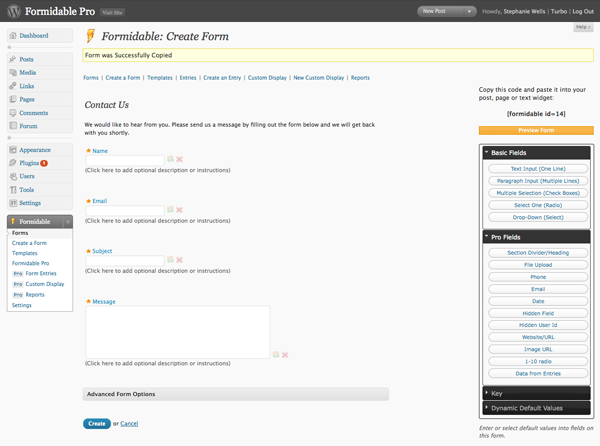
Task: Click the blue Create button
Action: click(x=97, y=423)
